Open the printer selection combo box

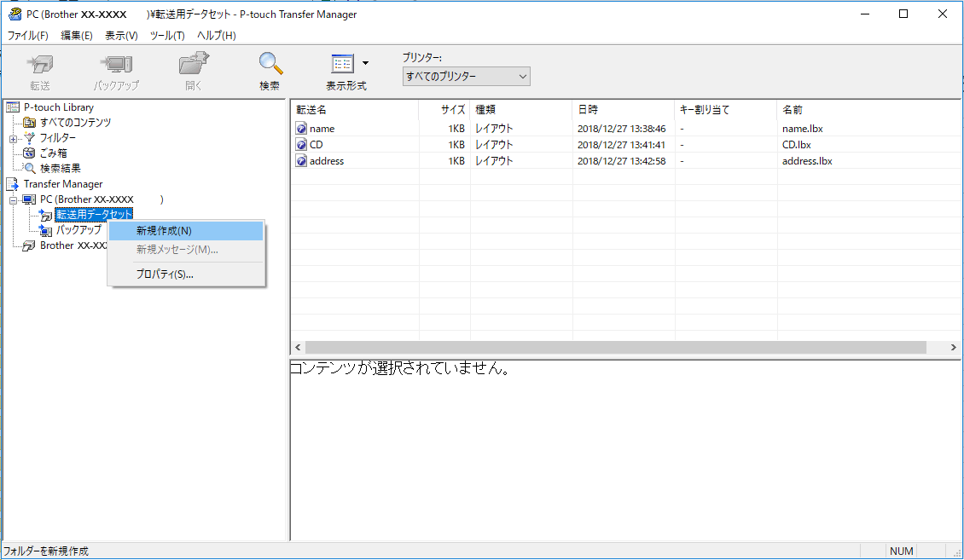(x=466, y=76)
